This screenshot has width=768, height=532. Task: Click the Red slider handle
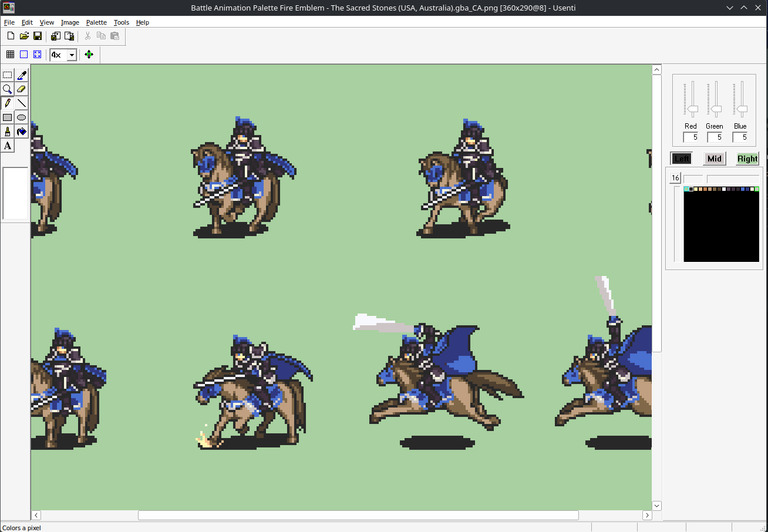(x=693, y=109)
